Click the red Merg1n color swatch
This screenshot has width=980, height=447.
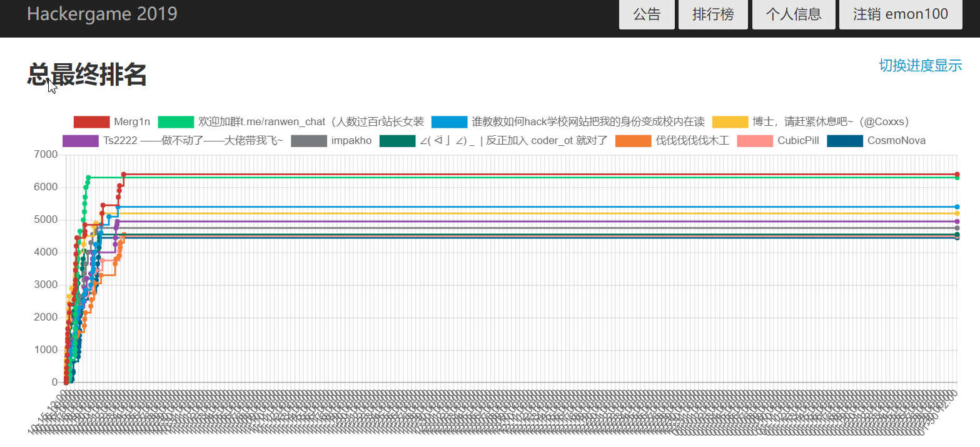pos(91,121)
